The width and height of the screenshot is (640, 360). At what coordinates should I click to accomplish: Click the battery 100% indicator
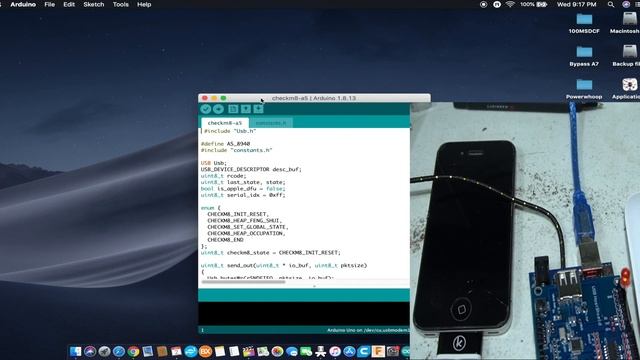[x=533, y=4]
